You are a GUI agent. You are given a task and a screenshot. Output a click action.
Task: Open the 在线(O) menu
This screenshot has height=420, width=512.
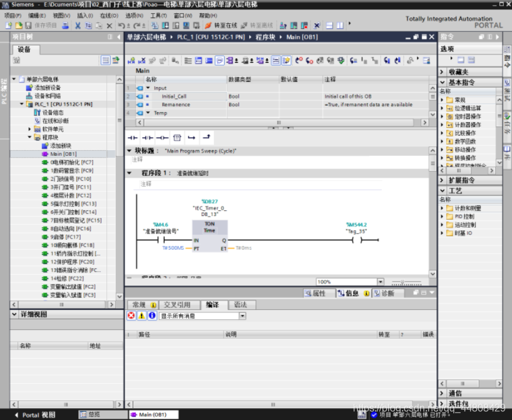click(109, 16)
